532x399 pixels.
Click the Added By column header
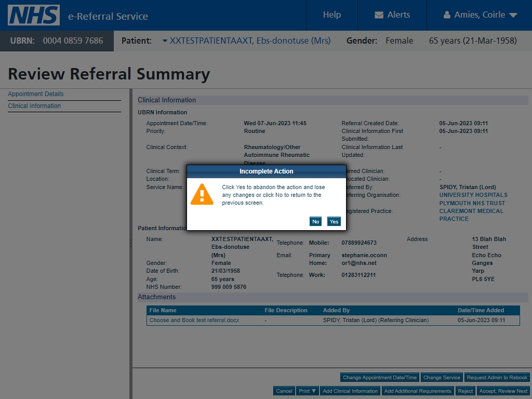click(x=336, y=311)
